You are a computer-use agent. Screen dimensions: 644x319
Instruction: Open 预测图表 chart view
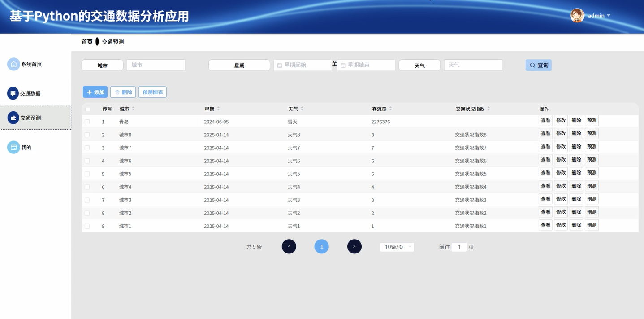152,92
